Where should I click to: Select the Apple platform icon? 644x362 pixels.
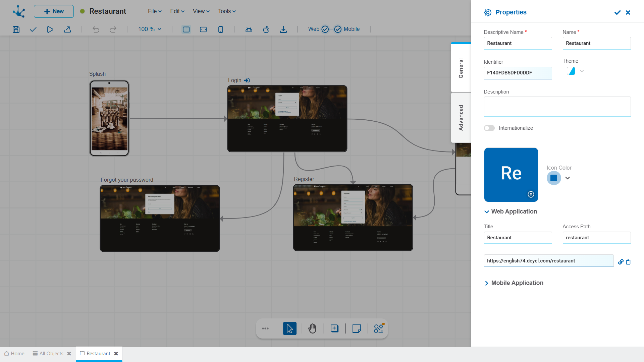[266, 29]
